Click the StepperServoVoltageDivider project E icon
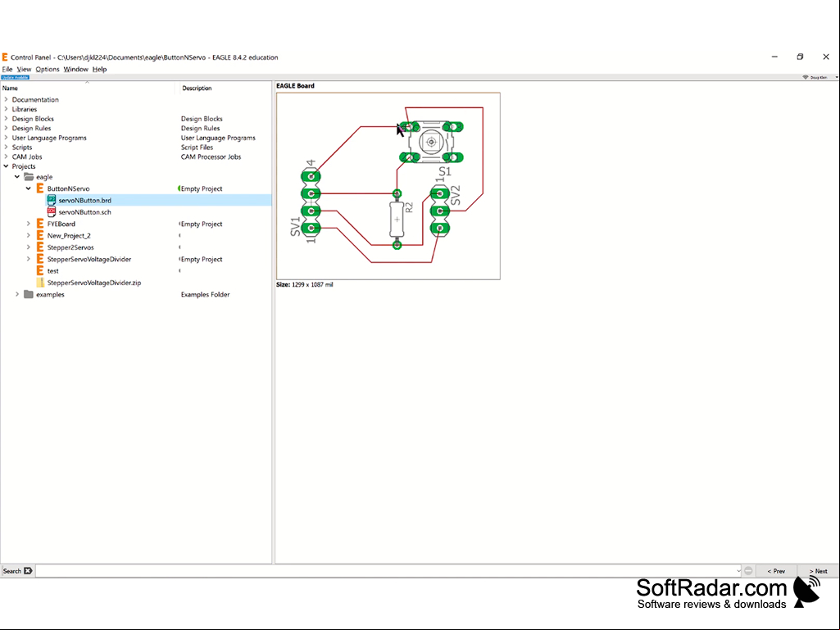This screenshot has width=840, height=630. pos(39,259)
